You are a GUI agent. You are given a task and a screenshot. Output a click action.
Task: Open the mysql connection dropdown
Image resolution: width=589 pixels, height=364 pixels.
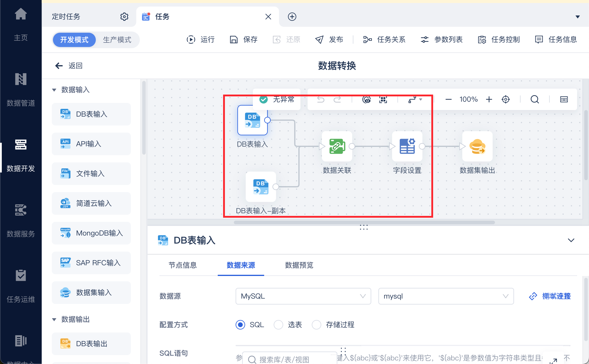pos(446,296)
